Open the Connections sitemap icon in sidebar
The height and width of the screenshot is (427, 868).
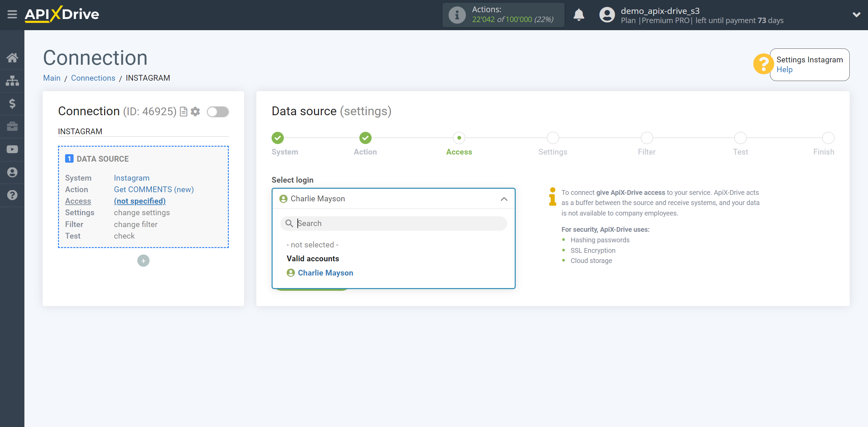(12, 81)
